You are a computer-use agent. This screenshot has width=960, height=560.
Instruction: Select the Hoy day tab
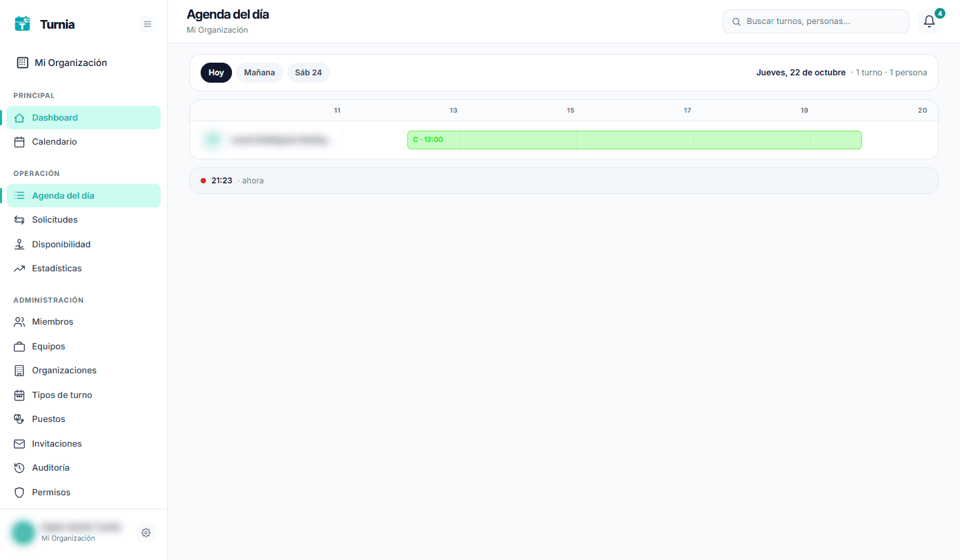(x=216, y=73)
